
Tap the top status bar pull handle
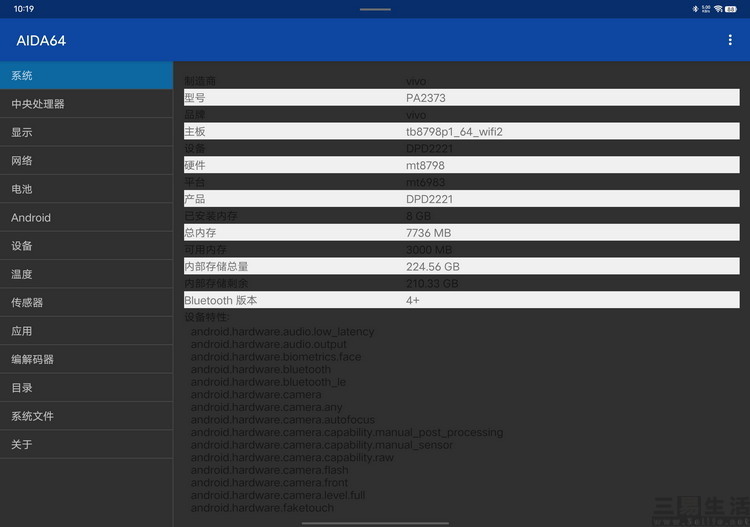pyautogui.click(x=375, y=9)
